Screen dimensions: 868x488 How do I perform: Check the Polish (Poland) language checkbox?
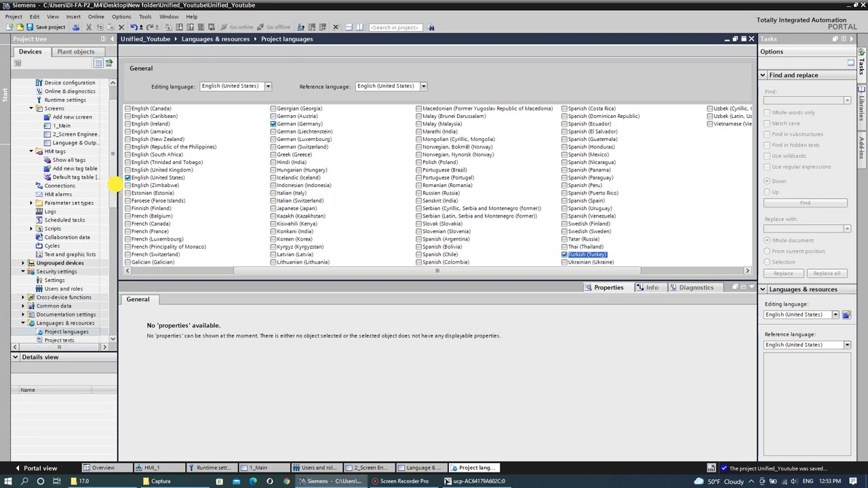pyautogui.click(x=419, y=163)
